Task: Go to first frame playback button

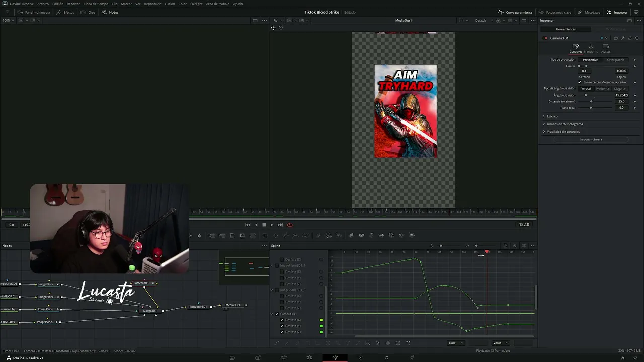Action: pos(248,225)
